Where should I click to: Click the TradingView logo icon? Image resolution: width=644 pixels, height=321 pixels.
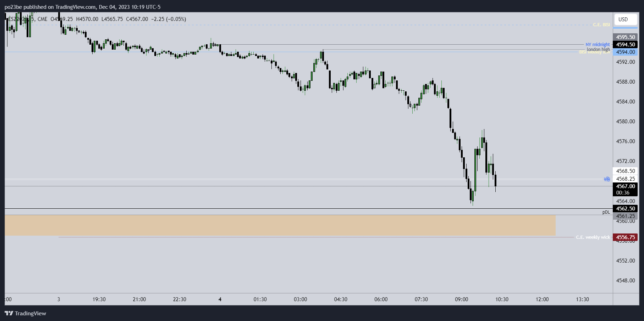(x=9, y=313)
